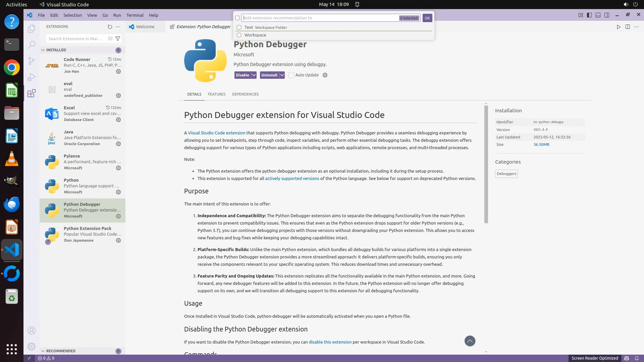Viewport: 644px width, 362px height.
Task: Check the Workspace Folder option checkbox
Action: pyautogui.click(x=239, y=27)
